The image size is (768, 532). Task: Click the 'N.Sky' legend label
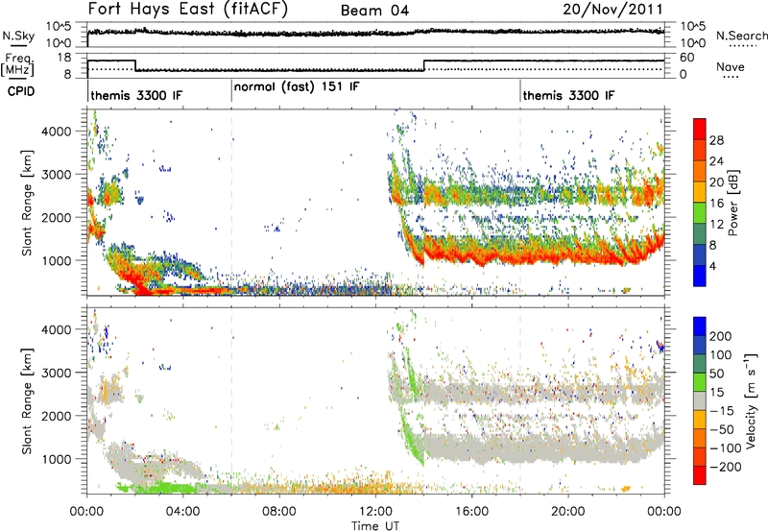(x=18, y=36)
